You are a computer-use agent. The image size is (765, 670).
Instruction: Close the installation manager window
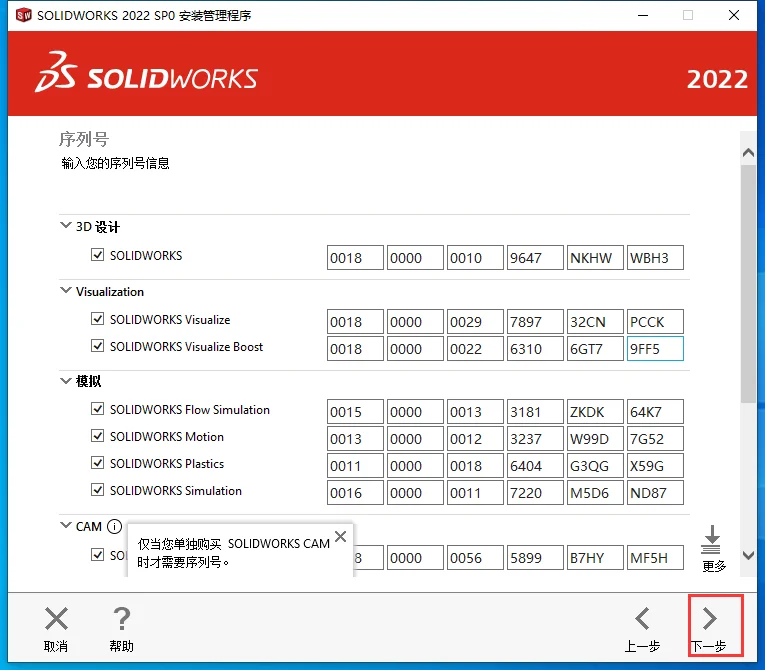point(734,15)
